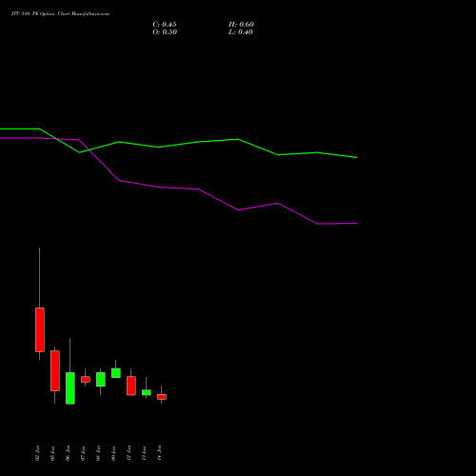Click the 12 Jan date label

(129, 453)
